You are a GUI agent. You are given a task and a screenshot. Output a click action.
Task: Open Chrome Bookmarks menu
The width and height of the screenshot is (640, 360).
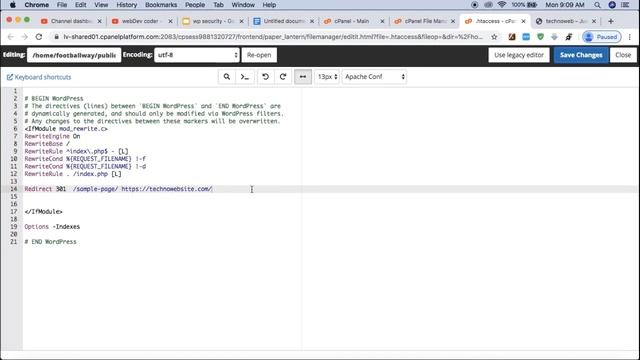tap(161, 5)
